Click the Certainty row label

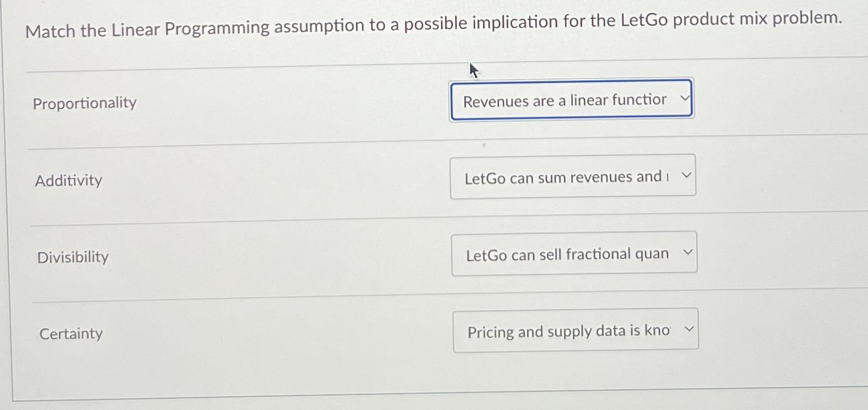click(71, 334)
